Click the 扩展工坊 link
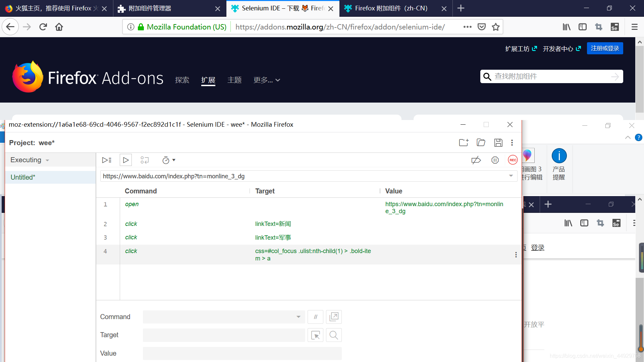 [521, 49]
